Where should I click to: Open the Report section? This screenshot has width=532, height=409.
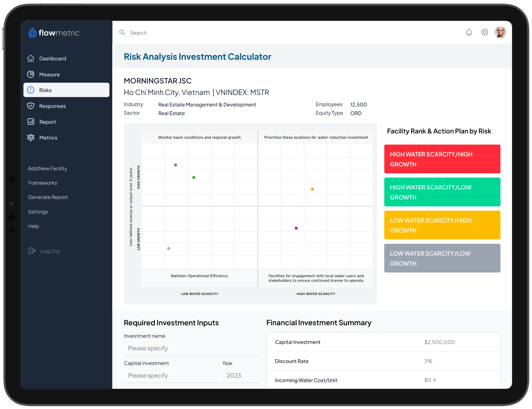pyautogui.click(x=66, y=122)
